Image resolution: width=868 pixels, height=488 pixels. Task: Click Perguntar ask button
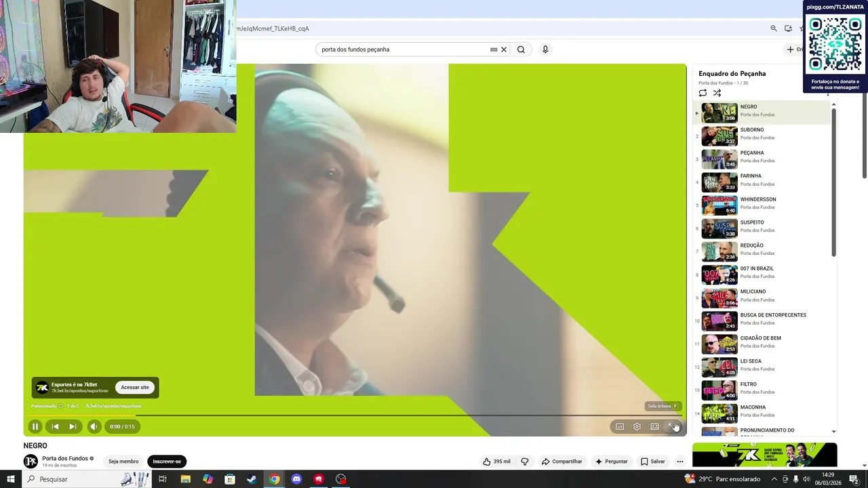point(611,462)
